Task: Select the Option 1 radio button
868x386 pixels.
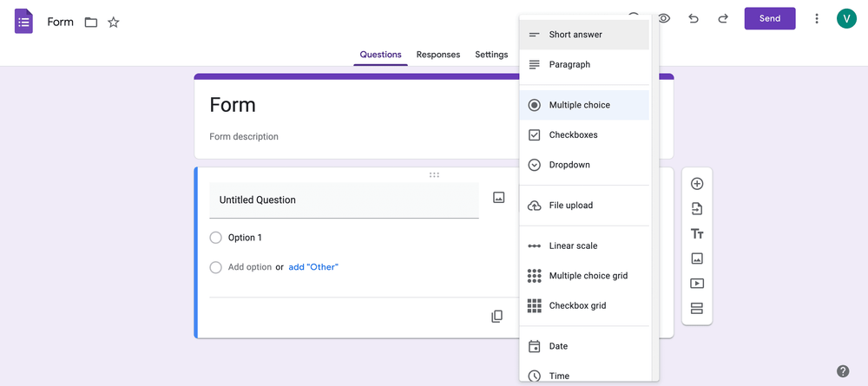Action: click(x=216, y=238)
